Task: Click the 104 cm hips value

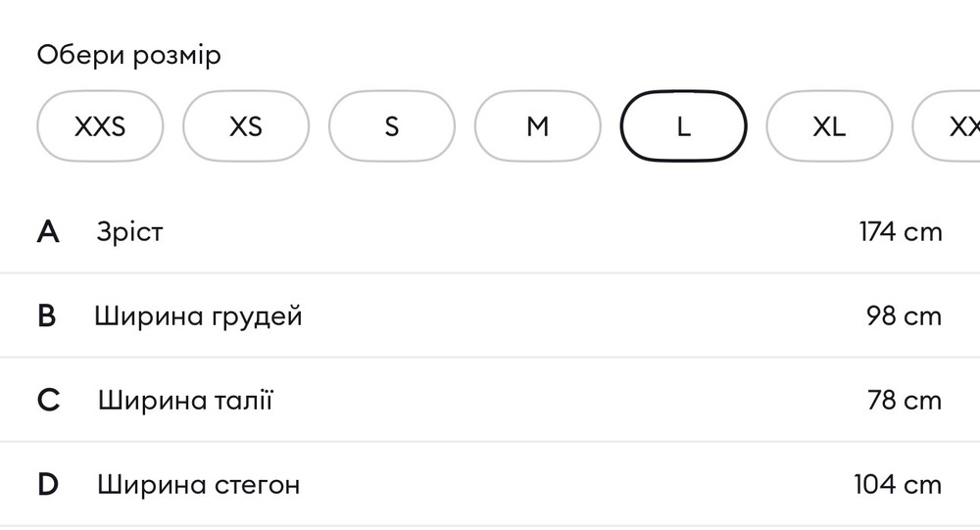Action: point(898,485)
